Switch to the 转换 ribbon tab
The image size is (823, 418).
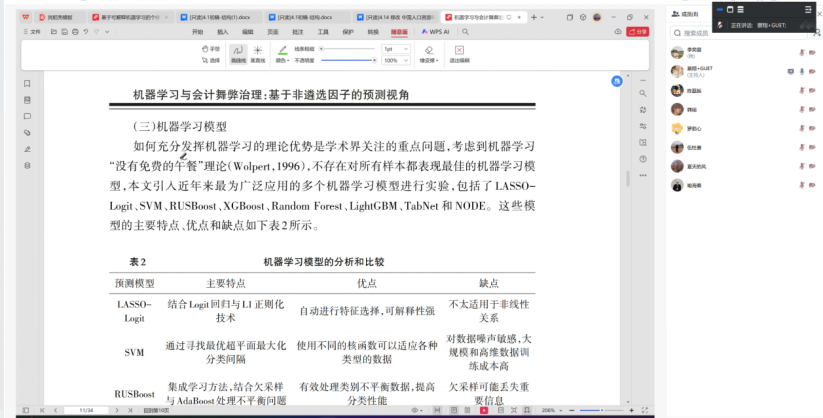coord(373,32)
